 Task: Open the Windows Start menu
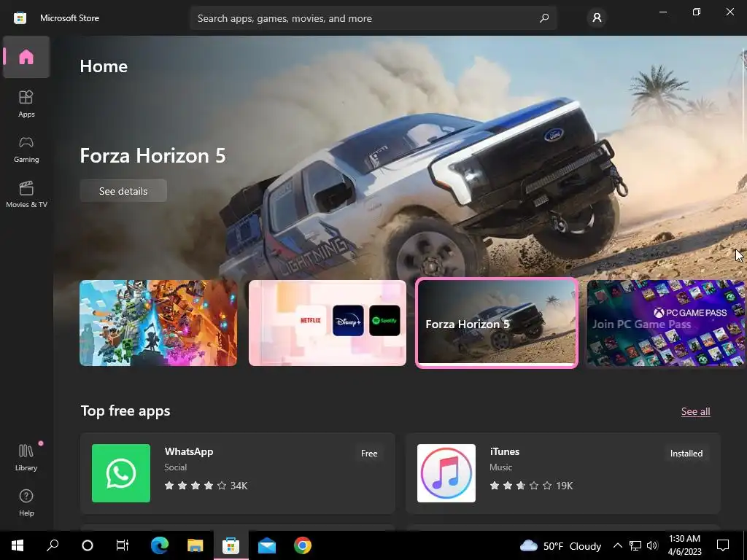18,545
